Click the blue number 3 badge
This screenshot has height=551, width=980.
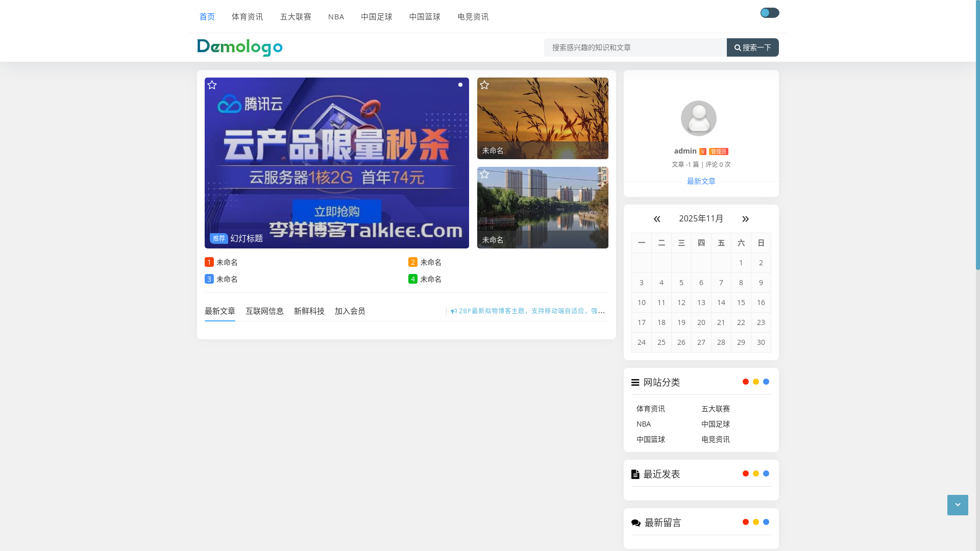click(209, 279)
